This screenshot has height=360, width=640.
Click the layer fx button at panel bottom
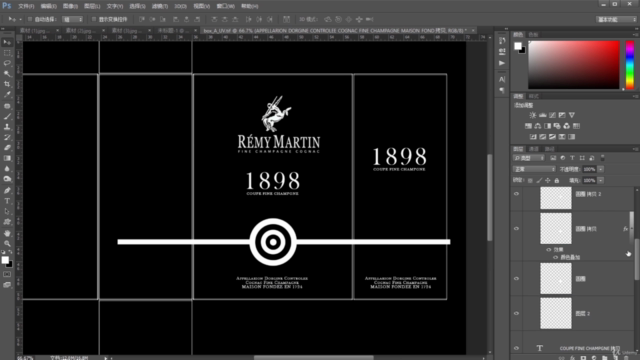pyautogui.click(x=572, y=358)
